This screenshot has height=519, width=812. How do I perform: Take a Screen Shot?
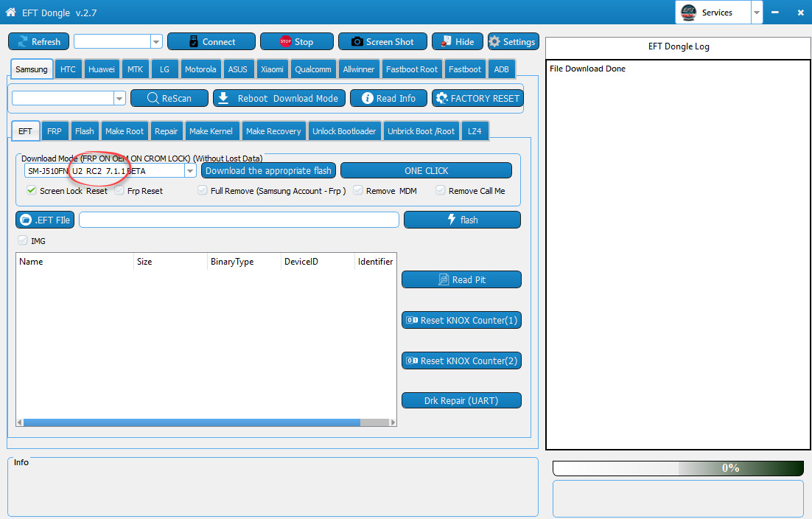pyautogui.click(x=382, y=41)
